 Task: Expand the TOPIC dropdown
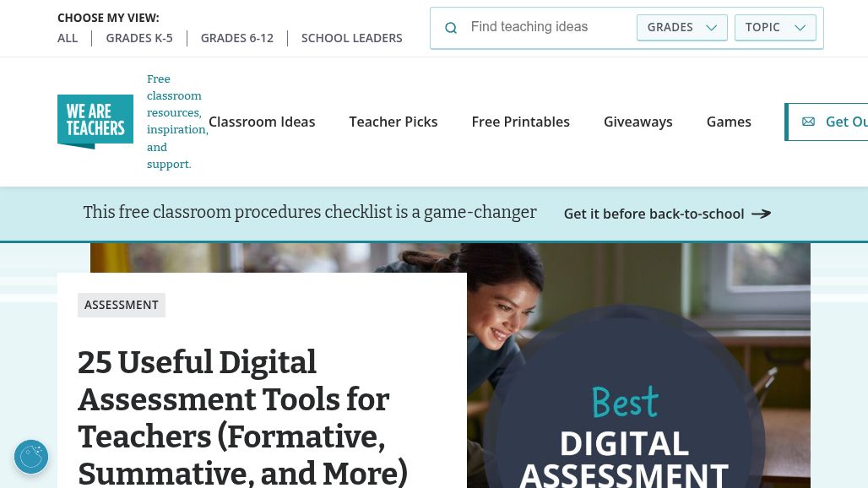(x=775, y=28)
